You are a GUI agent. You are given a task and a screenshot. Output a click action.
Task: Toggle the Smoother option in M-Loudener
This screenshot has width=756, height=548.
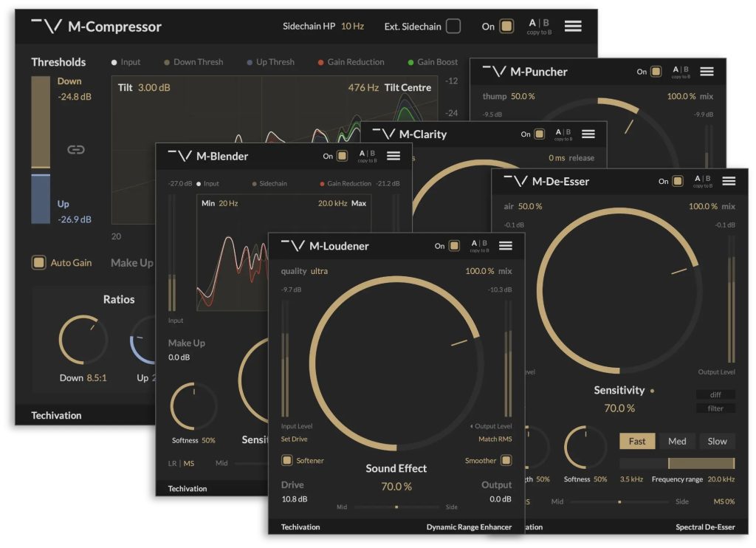click(x=506, y=460)
